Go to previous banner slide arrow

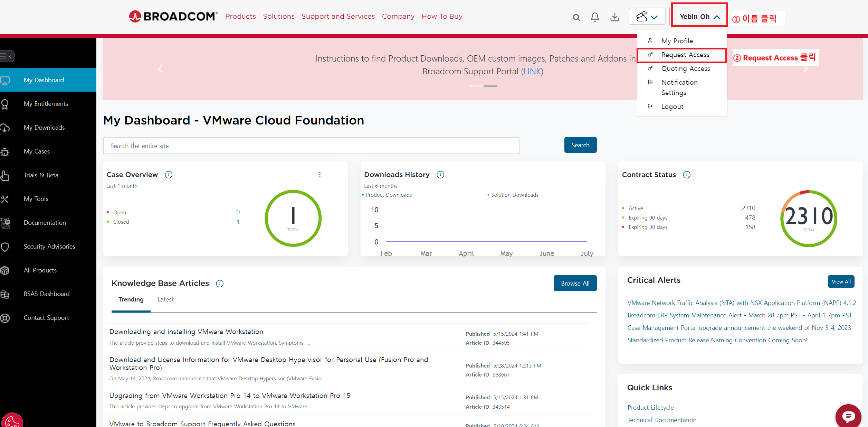pyautogui.click(x=160, y=68)
